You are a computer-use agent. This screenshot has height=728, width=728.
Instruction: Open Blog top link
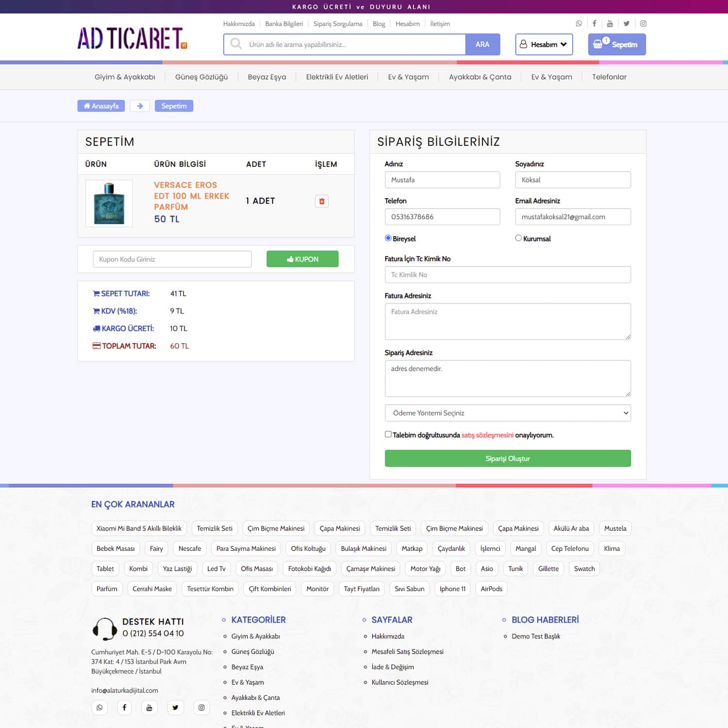[x=379, y=24]
